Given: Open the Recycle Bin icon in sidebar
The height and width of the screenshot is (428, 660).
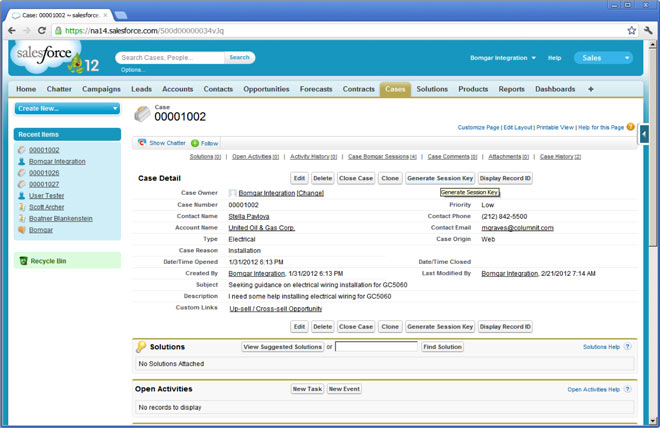Looking at the screenshot, I should [23, 260].
